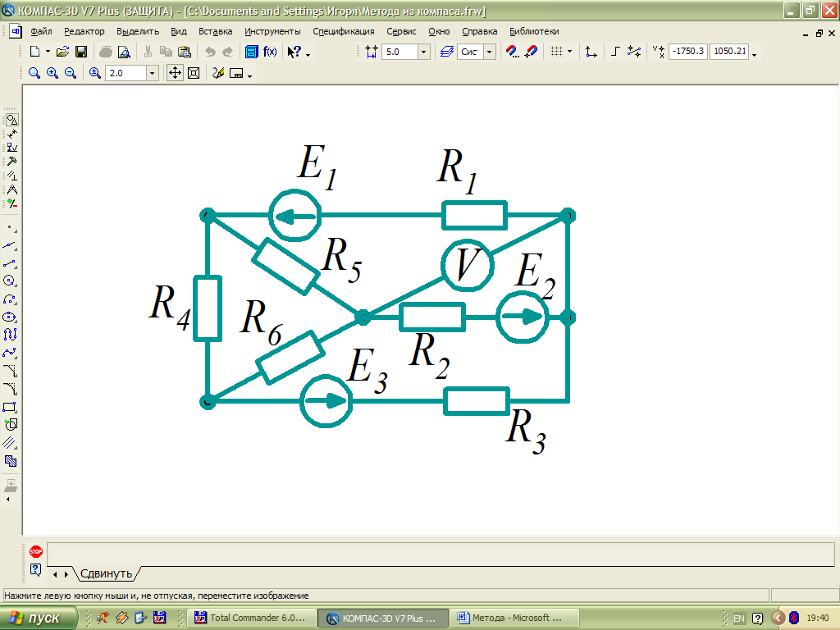Select the auxiliary line tool
Viewport: 840px width, 630px height.
11,246
